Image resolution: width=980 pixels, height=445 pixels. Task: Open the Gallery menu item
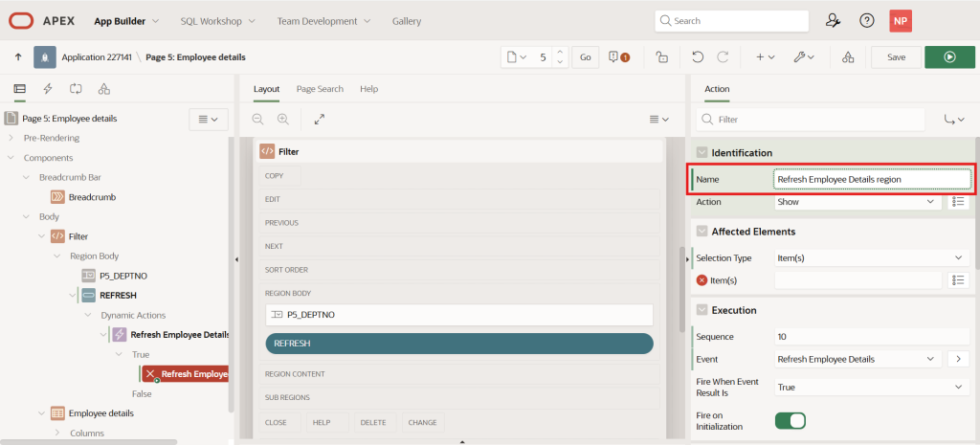point(406,21)
